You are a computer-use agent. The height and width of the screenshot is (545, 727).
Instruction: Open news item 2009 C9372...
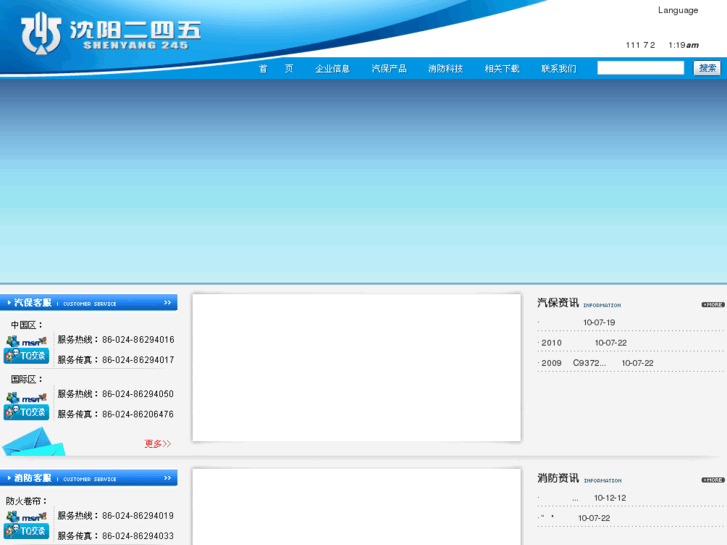[x=596, y=363]
